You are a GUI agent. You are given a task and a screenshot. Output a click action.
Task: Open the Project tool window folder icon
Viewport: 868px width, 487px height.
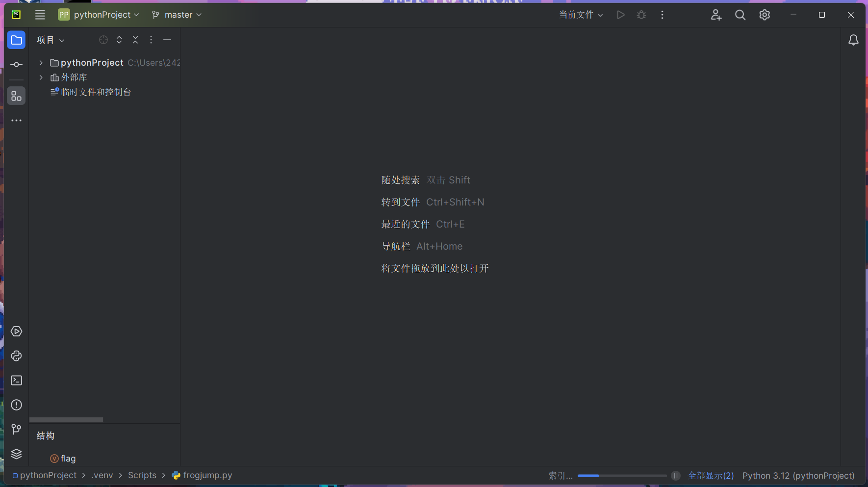16,40
